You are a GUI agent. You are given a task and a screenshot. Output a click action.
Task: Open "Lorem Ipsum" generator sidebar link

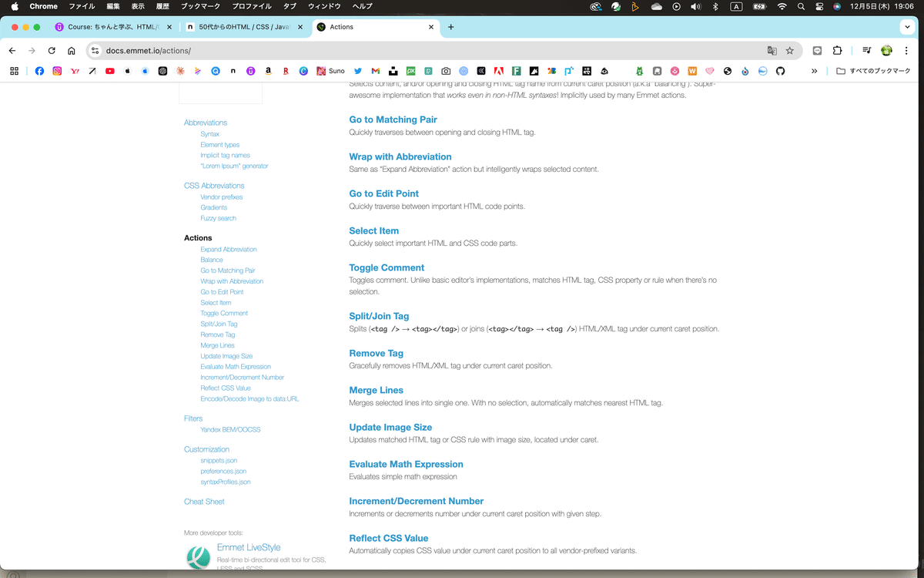click(234, 166)
